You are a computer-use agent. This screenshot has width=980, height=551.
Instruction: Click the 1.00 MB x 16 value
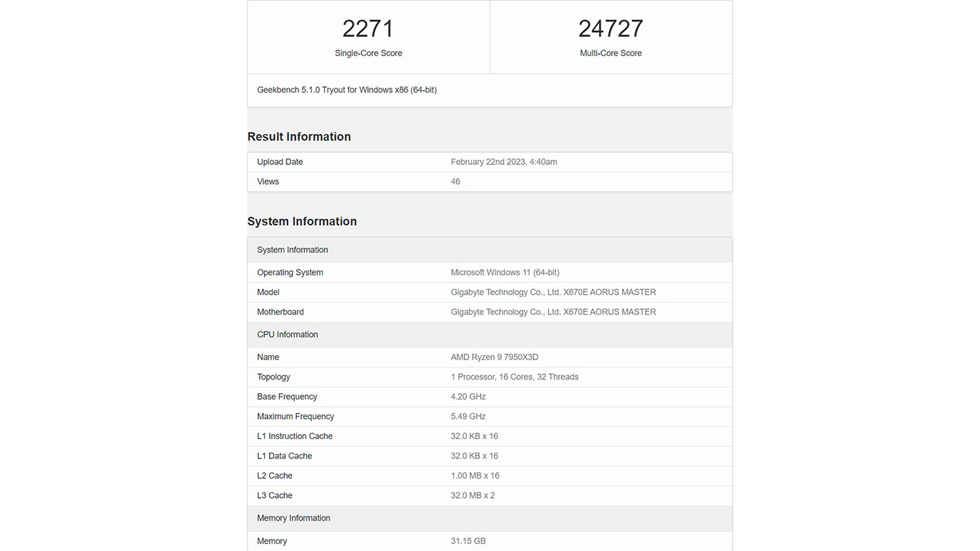click(x=475, y=476)
